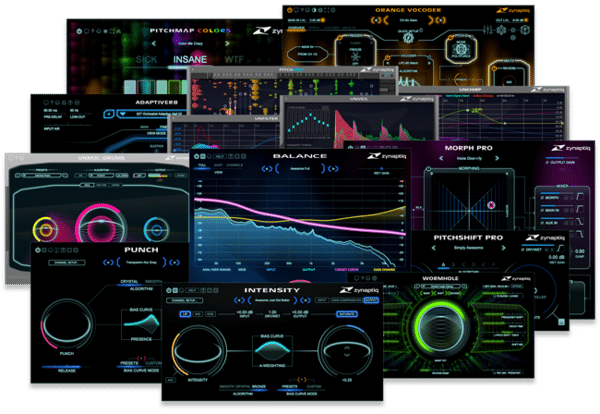Open presets dropdown in Unmix Drums
Viewport: 600px width, 414px height.
pyautogui.click(x=42, y=175)
